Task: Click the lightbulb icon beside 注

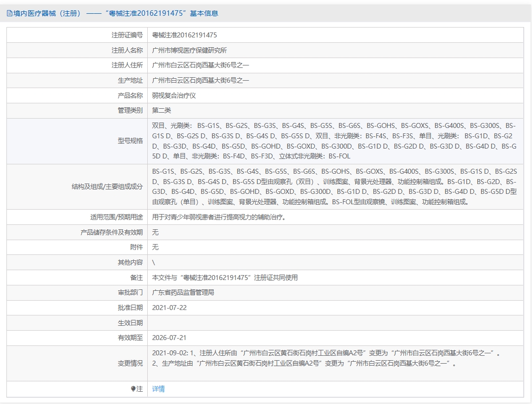Action: pos(133,389)
